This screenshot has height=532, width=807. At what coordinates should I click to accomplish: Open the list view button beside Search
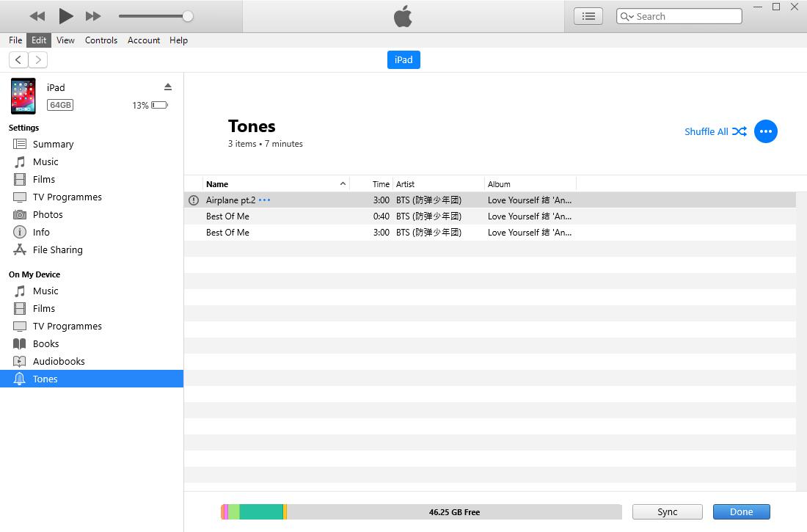point(588,16)
